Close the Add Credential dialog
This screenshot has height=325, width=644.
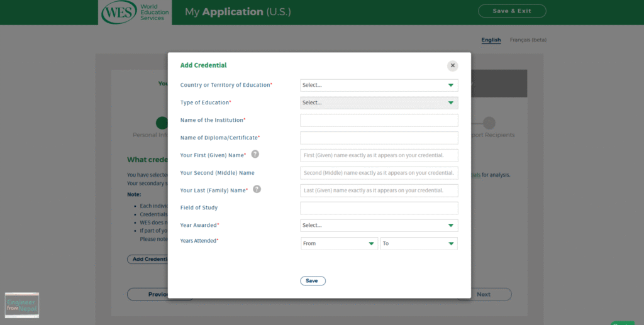(453, 65)
